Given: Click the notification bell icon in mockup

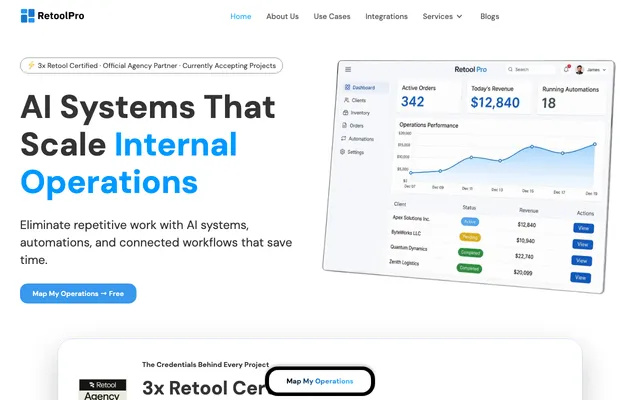Looking at the screenshot, I should (x=567, y=69).
